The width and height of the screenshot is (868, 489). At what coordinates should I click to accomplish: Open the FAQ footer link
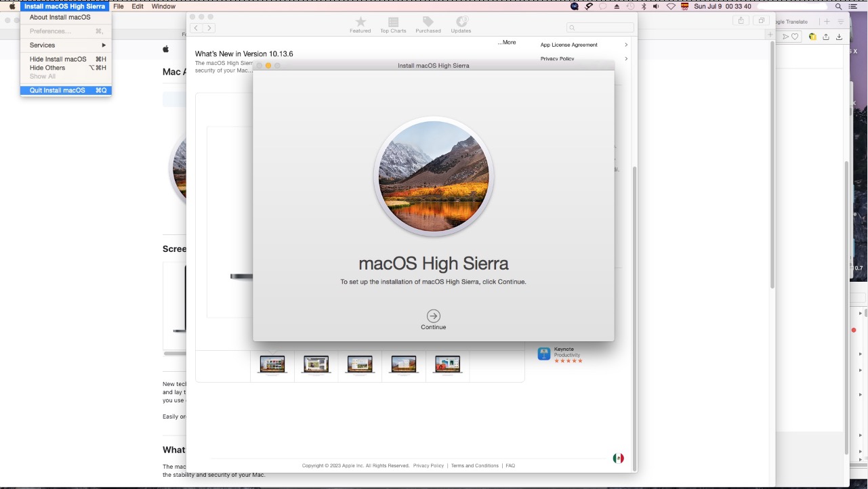(x=510, y=466)
